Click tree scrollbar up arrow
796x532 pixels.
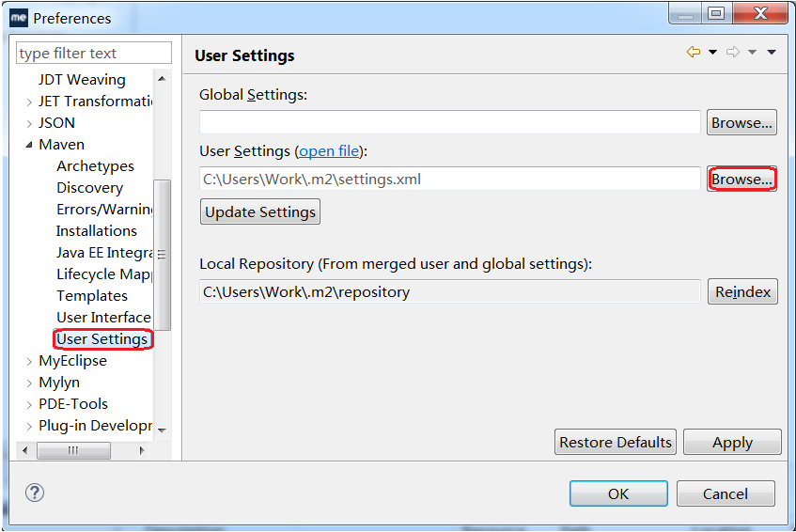[x=162, y=79]
